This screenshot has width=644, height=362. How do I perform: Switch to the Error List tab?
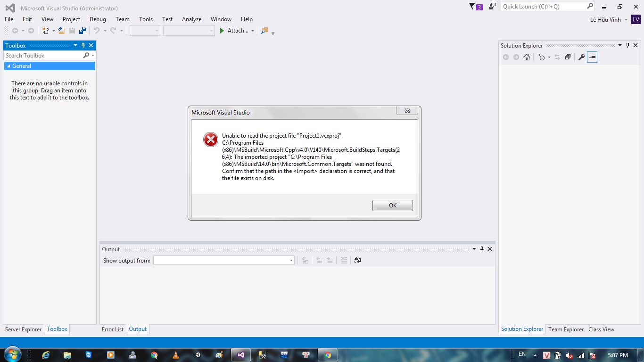(113, 329)
